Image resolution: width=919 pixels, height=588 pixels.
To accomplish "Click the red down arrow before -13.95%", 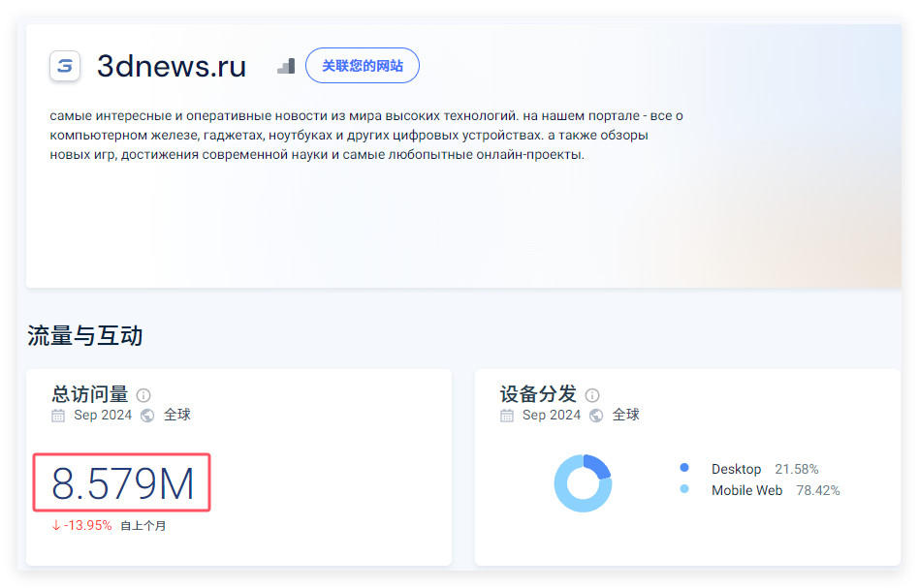I will (56, 525).
